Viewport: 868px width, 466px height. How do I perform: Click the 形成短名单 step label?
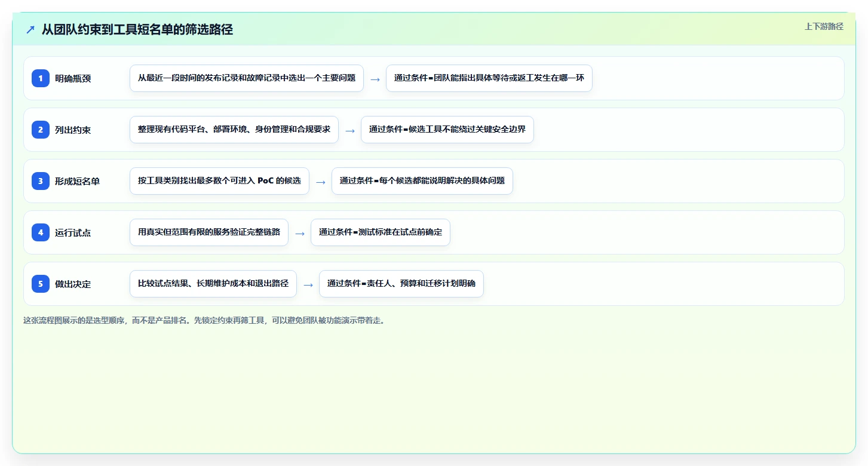pyautogui.click(x=77, y=181)
